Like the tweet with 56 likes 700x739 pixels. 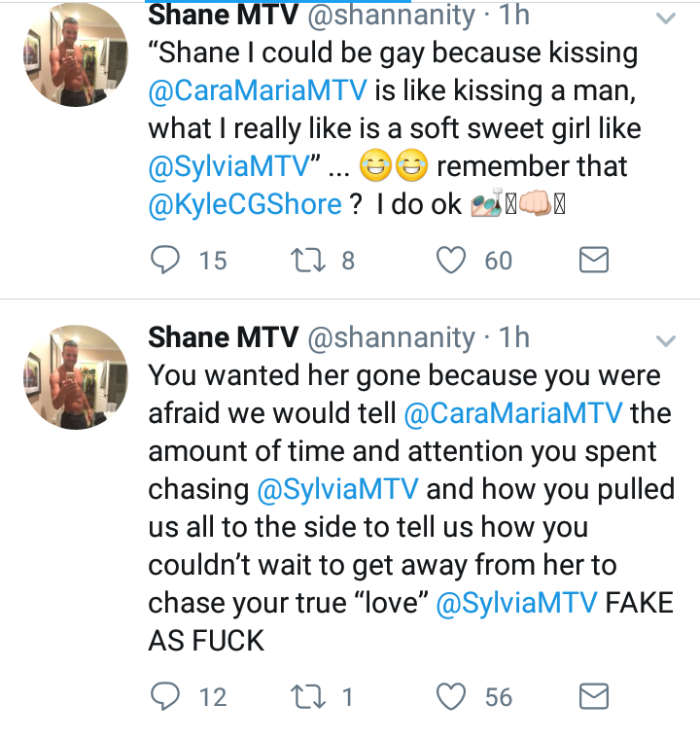(451, 696)
